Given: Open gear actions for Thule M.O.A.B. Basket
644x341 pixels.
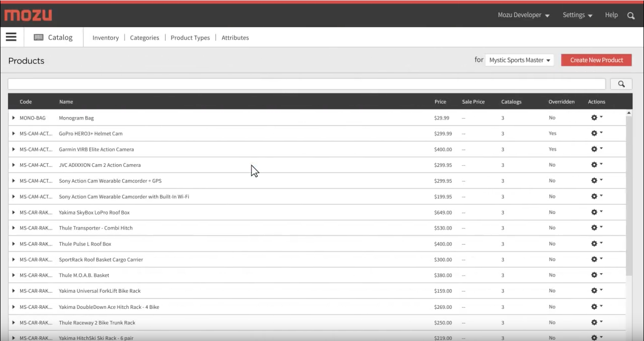Looking at the screenshot, I should [x=597, y=275].
